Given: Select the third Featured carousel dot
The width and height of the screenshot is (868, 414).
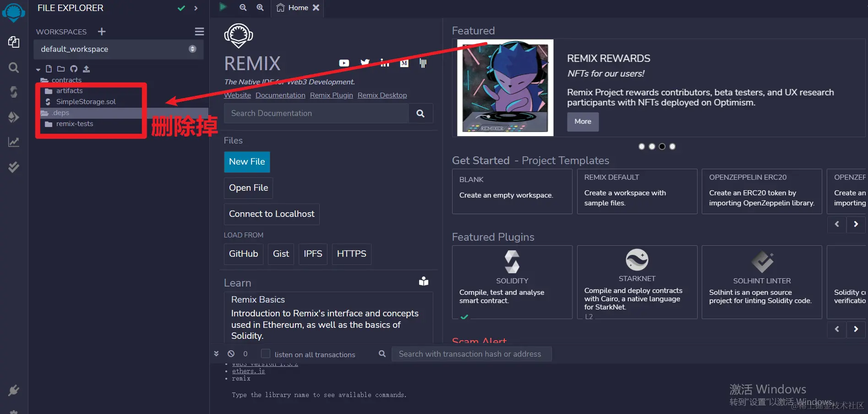Looking at the screenshot, I should pyautogui.click(x=662, y=146).
